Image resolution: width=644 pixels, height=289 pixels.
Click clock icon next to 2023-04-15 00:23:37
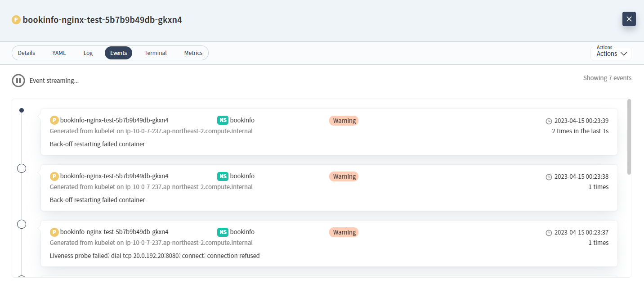[x=549, y=233]
